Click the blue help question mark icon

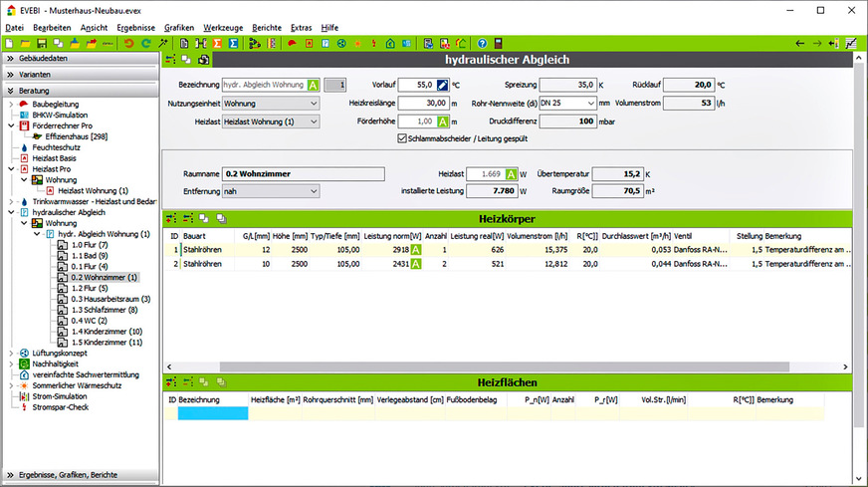tap(482, 44)
